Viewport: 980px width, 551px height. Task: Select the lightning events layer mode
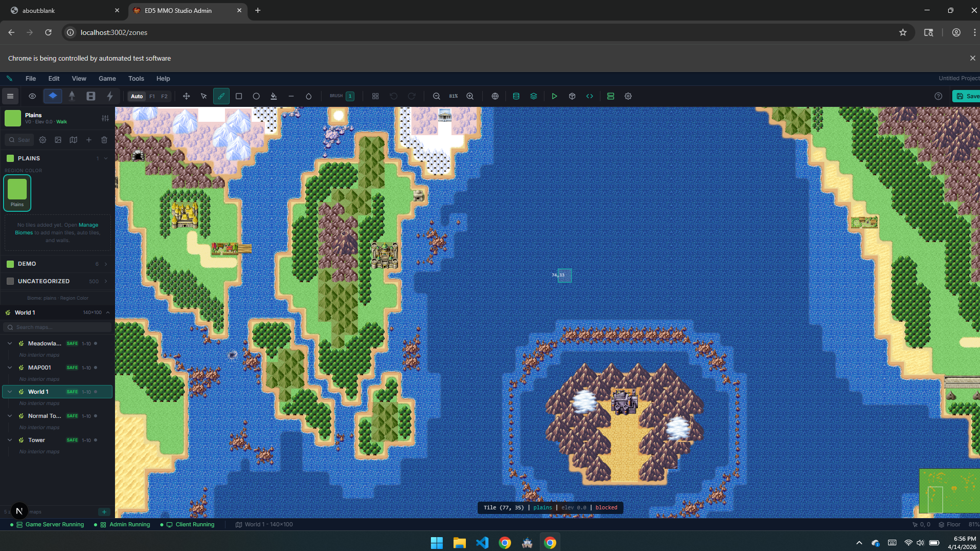click(x=110, y=96)
